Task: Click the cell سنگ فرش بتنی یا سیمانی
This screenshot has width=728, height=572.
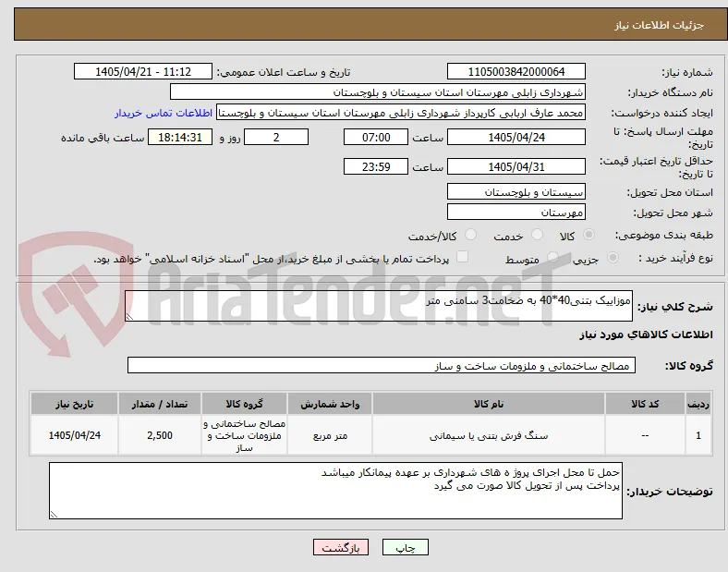Action: (x=489, y=435)
